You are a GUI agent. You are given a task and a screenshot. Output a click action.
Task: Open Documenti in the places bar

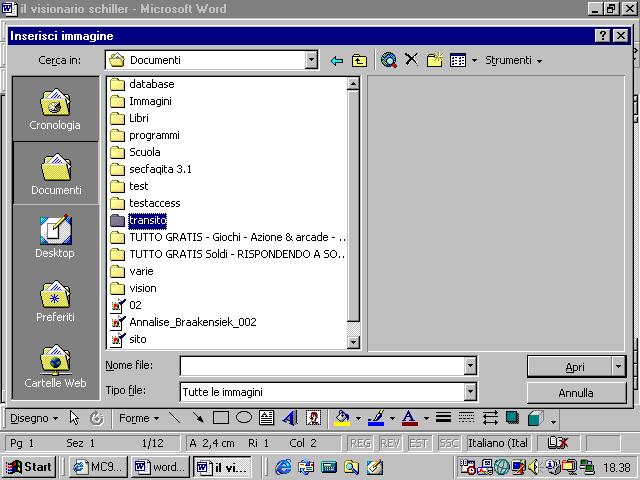tap(56, 173)
